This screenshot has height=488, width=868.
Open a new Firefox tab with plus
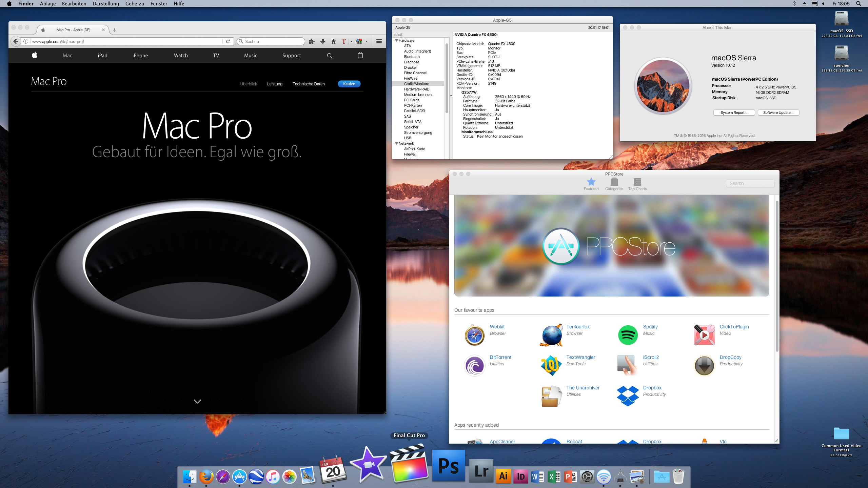pyautogui.click(x=115, y=30)
